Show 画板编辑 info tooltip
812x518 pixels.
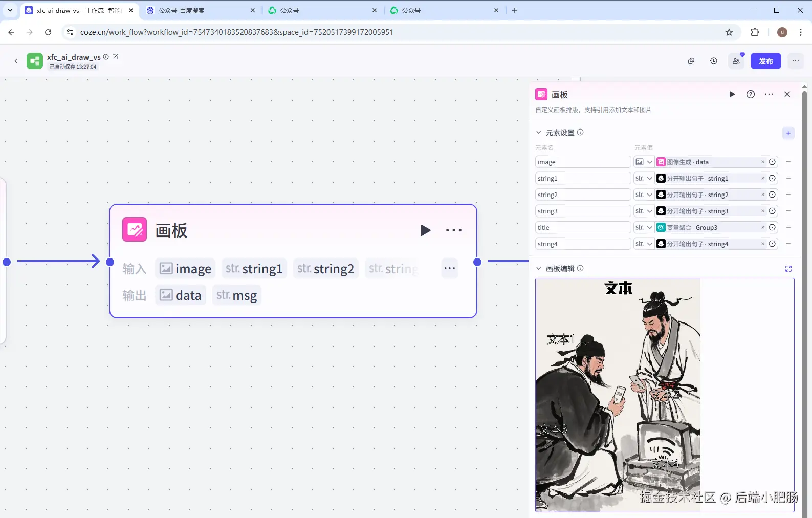pyautogui.click(x=580, y=268)
